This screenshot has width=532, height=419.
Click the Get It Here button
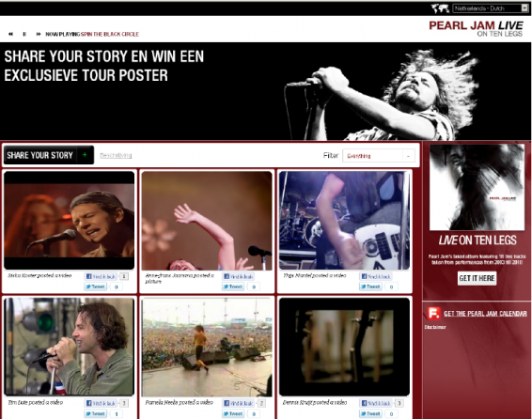(x=477, y=278)
